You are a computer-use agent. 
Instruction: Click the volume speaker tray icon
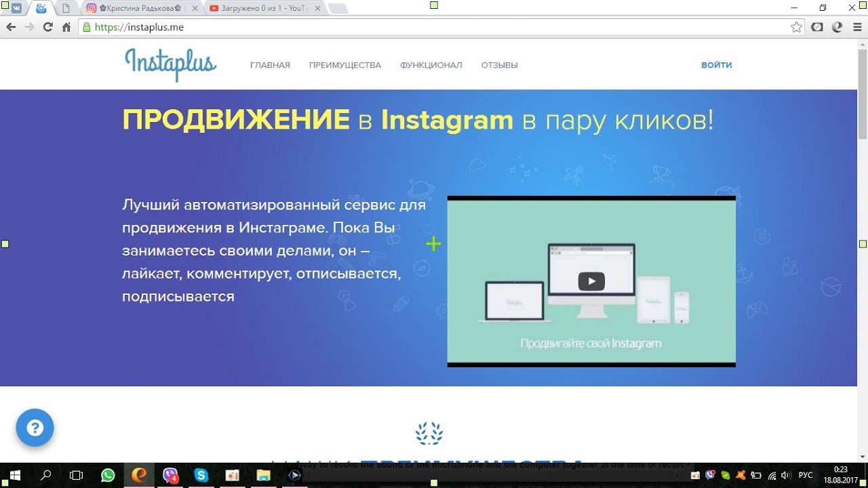click(x=787, y=475)
